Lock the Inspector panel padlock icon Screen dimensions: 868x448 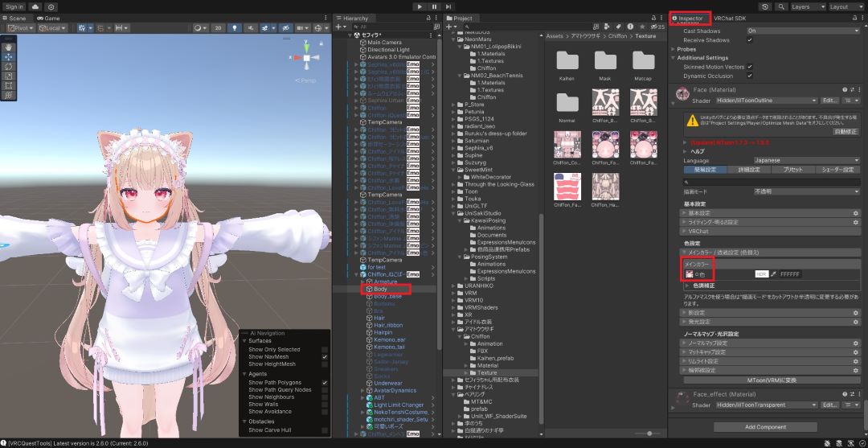coord(854,18)
